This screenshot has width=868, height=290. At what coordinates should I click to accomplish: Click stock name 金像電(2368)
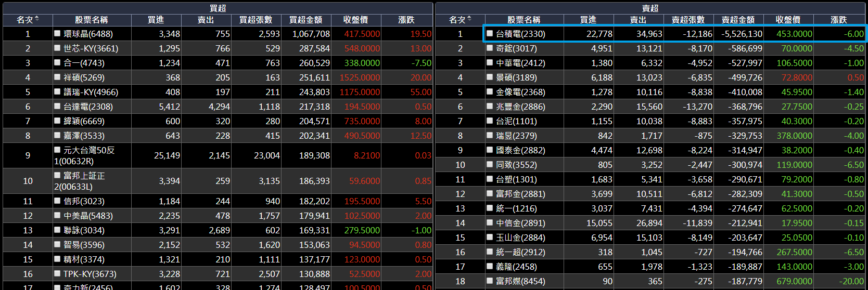pos(520,92)
